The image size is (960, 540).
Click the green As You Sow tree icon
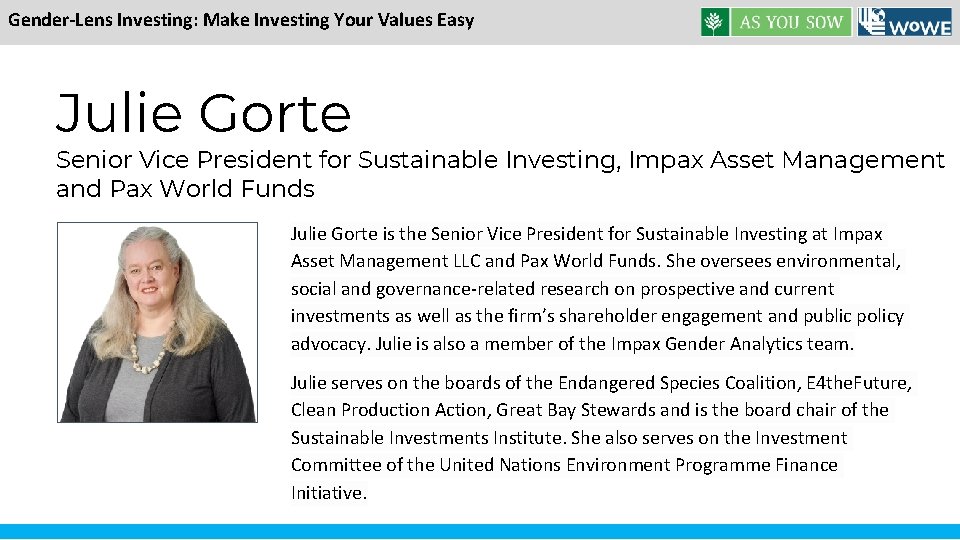[714, 22]
